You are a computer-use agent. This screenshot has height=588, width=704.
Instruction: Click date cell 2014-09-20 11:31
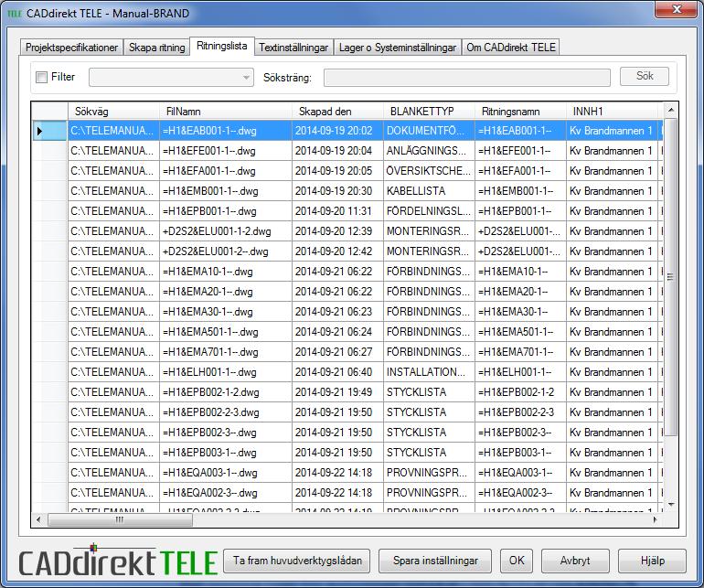(x=337, y=211)
